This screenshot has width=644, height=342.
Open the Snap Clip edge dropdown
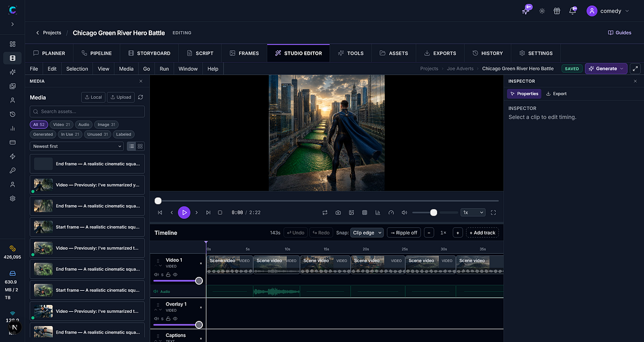tap(367, 233)
